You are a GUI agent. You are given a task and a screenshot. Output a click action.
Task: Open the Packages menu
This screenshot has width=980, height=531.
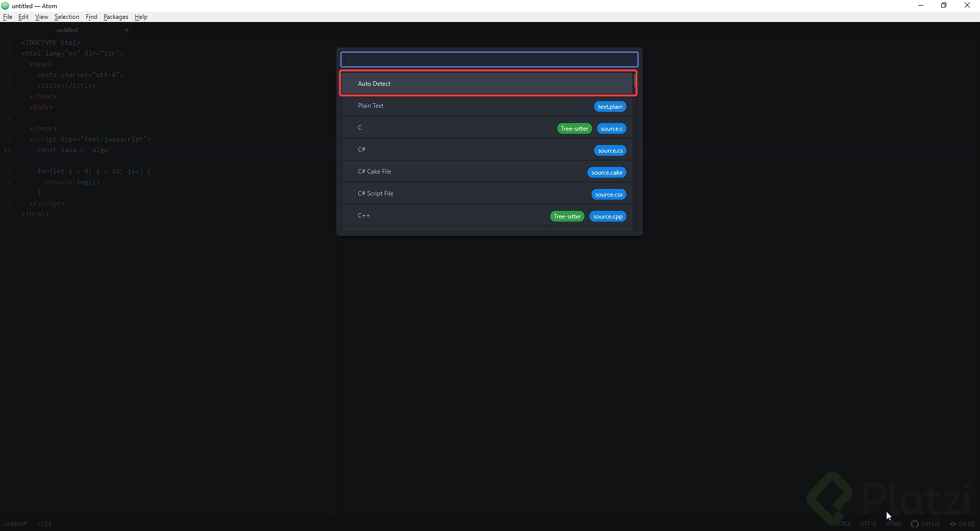click(116, 17)
